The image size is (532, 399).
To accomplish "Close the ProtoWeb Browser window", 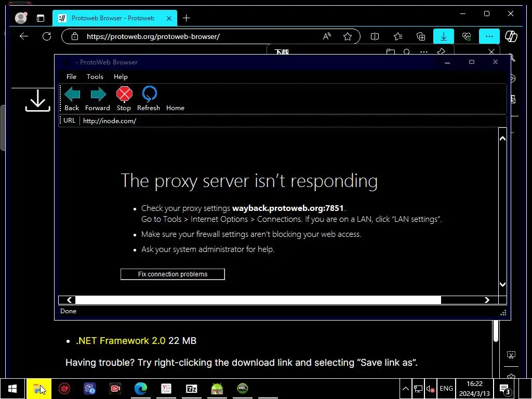I will [495, 62].
